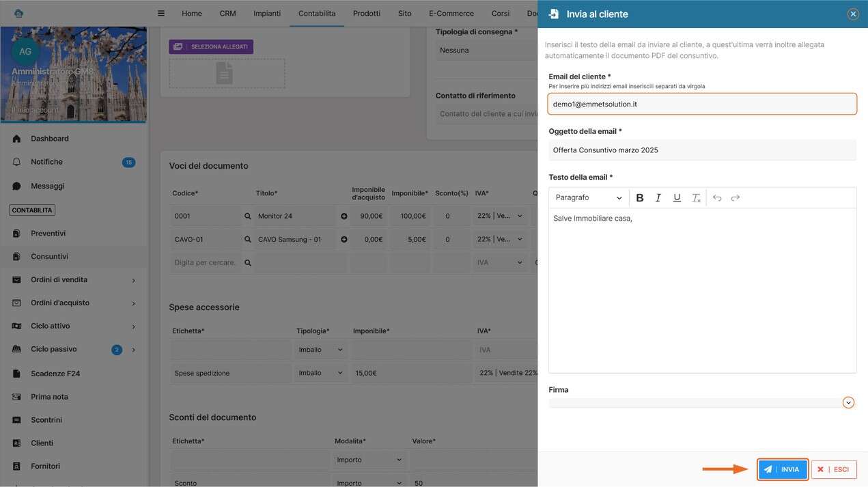Screen dimensions: 868x487
Task: Redo change in email editor
Action: 736,198
